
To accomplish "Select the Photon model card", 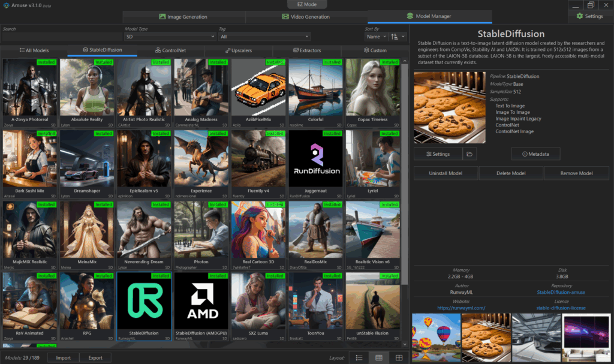I will tap(201, 236).
